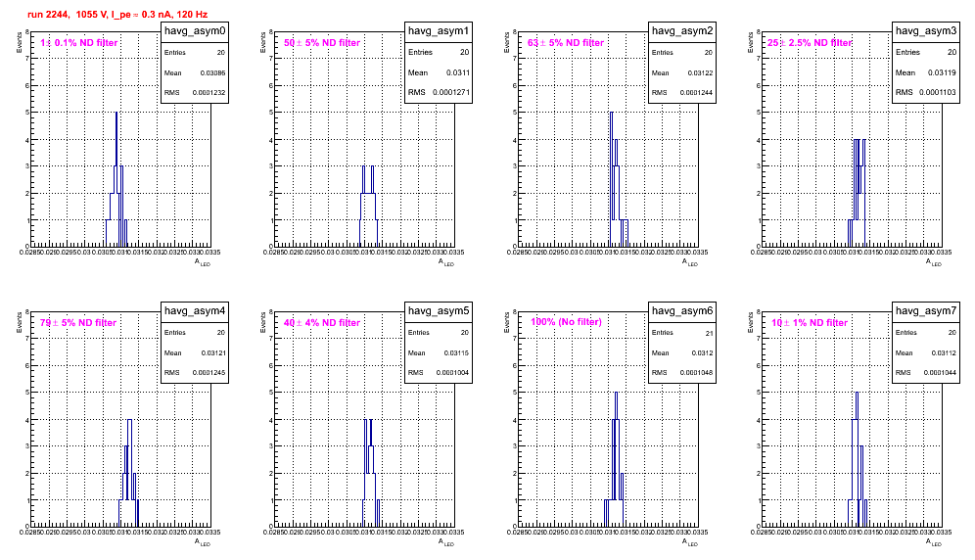Select the Entries value 20 in havg_asym3
The width and height of the screenshot is (975, 560).
coord(952,52)
